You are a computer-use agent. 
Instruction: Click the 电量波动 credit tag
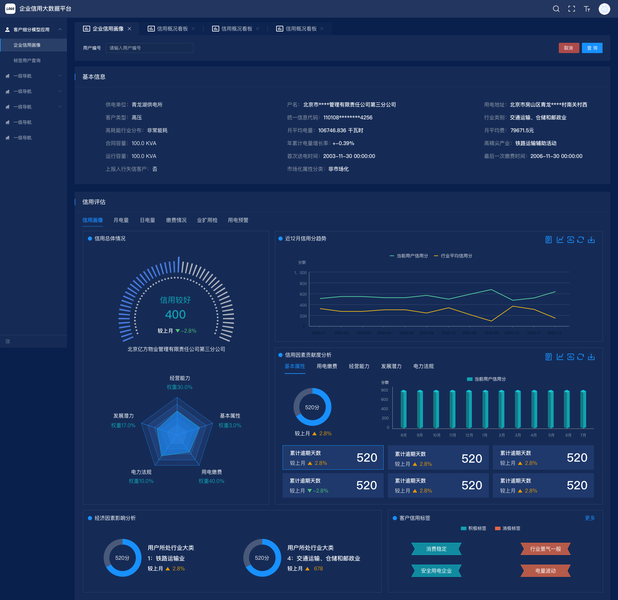[545, 571]
